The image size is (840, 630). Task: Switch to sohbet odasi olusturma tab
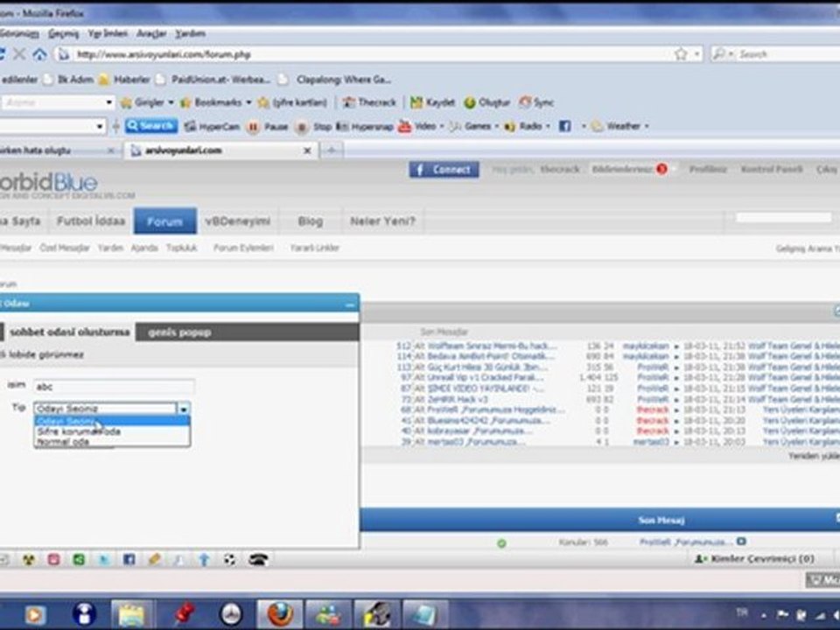click(x=70, y=332)
